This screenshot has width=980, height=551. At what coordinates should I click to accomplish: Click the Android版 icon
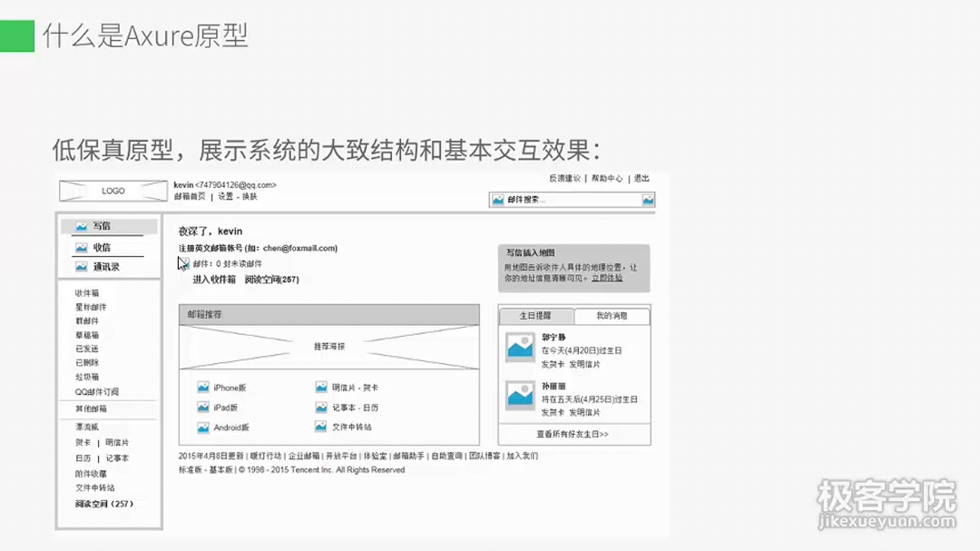pyautogui.click(x=203, y=428)
